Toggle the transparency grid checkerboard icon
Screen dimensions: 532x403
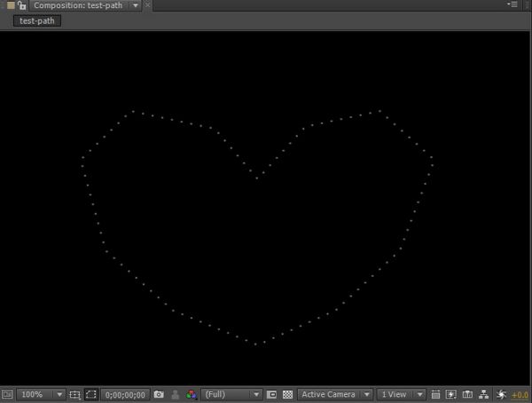click(x=287, y=394)
